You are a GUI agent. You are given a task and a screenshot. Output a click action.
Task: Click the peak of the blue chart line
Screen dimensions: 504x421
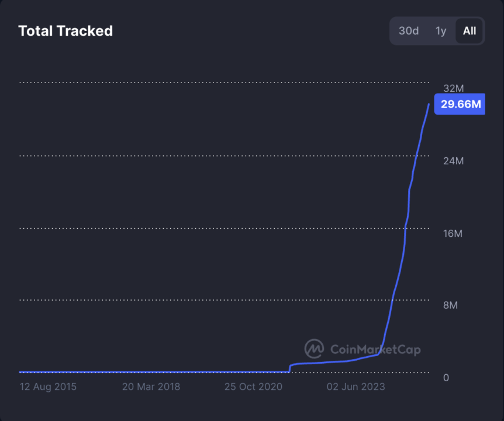[429, 103]
